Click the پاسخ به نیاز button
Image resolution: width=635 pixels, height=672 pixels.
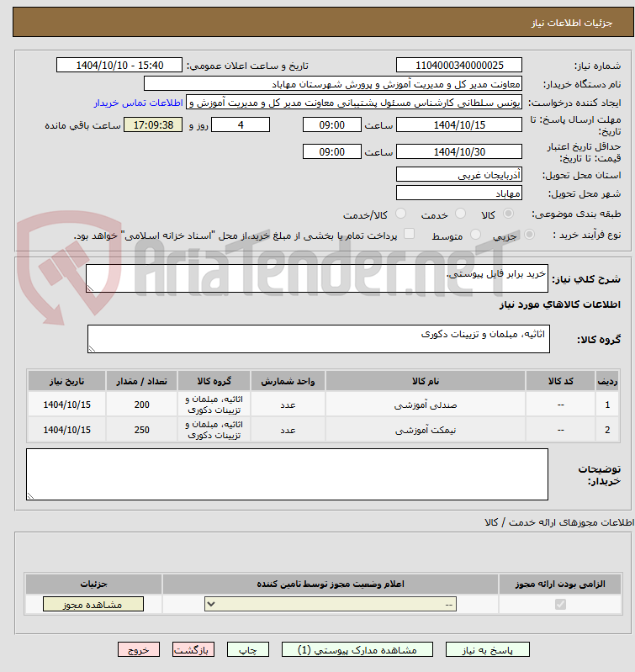(x=488, y=650)
